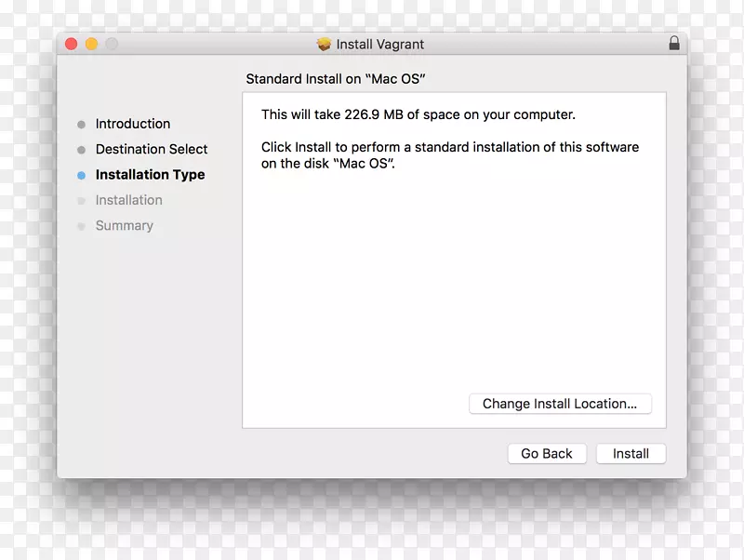Select the Introduction step in the sidebar
Screen dimensions: 744x560
133,123
